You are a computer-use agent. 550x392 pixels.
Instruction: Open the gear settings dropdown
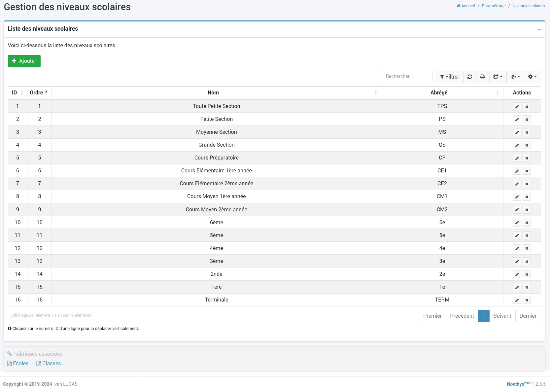[x=532, y=77]
